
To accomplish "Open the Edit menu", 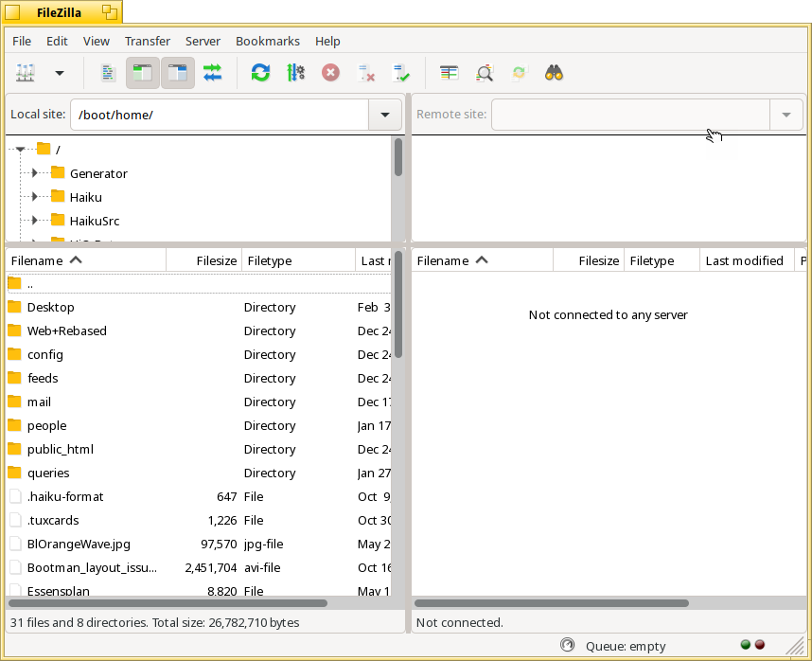I will tap(57, 41).
